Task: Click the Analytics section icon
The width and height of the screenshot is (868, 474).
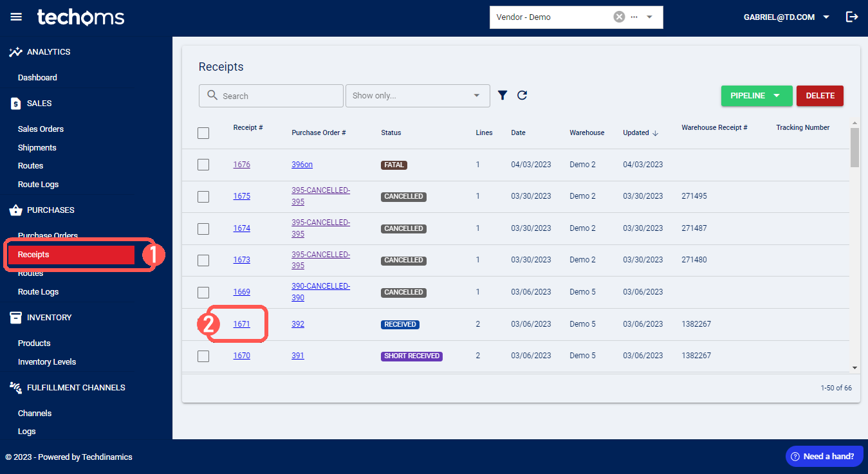Action: tap(16, 52)
